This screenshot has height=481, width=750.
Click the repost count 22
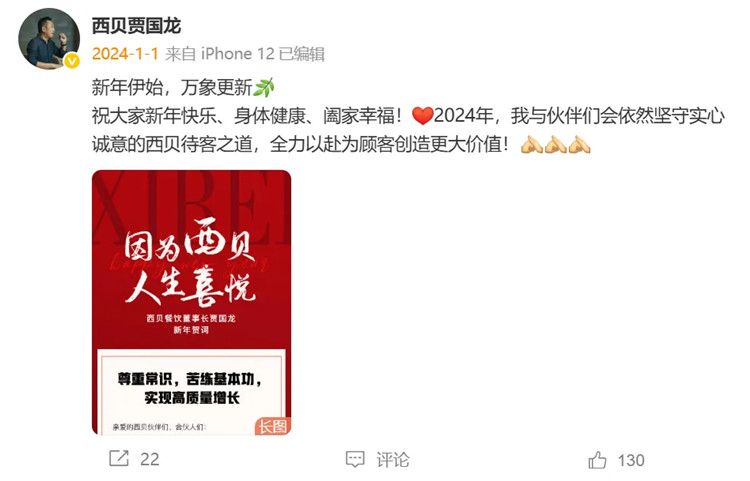pos(150,459)
